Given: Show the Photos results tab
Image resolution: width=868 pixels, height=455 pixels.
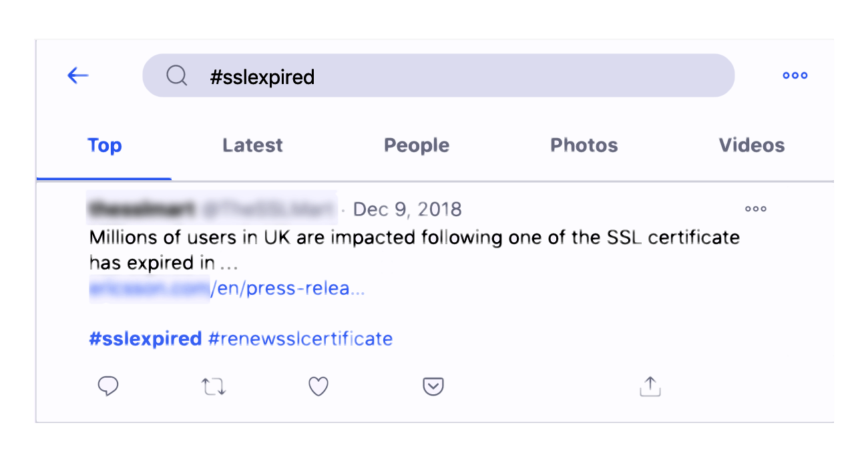Looking at the screenshot, I should 584,145.
